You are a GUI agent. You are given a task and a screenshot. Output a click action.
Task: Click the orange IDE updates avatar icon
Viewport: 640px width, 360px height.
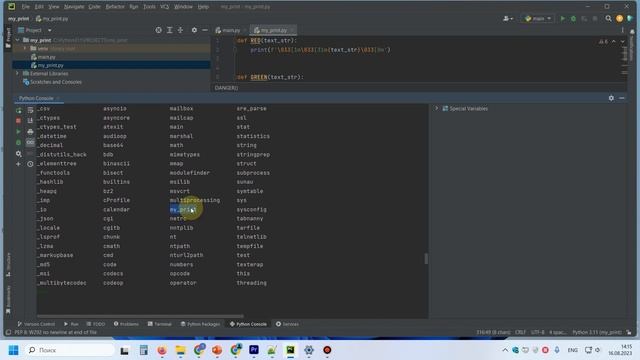pyautogui.click(x=620, y=18)
